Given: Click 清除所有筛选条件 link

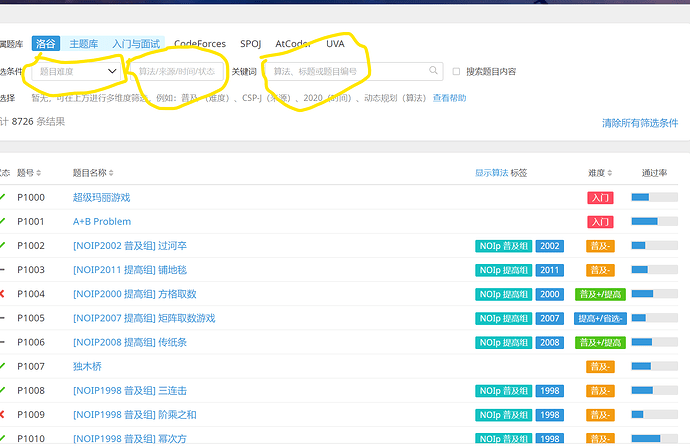Looking at the screenshot, I should point(639,123).
